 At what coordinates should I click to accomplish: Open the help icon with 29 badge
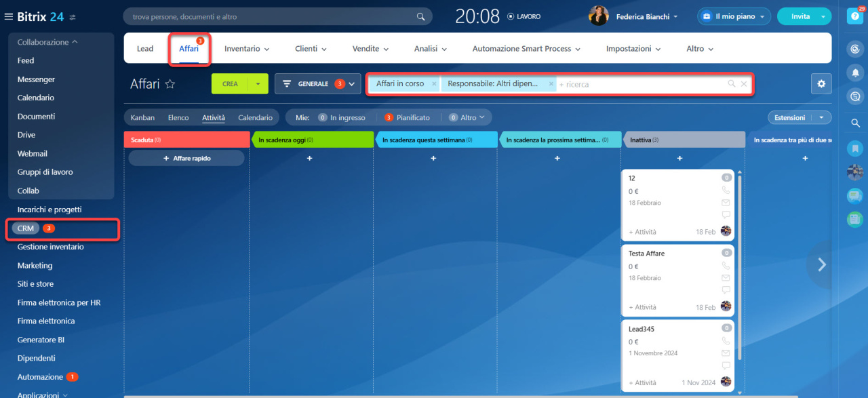(x=855, y=16)
